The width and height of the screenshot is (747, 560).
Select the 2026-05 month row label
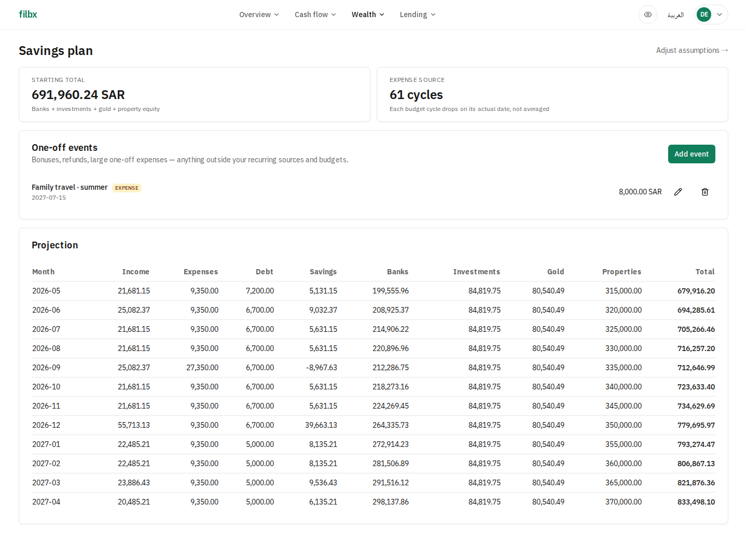click(x=46, y=291)
